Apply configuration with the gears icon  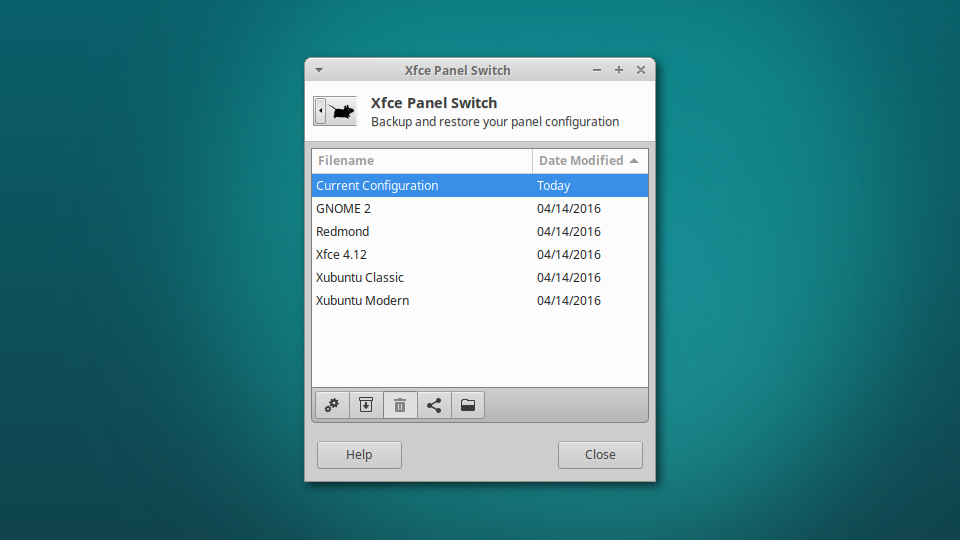(x=332, y=405)
